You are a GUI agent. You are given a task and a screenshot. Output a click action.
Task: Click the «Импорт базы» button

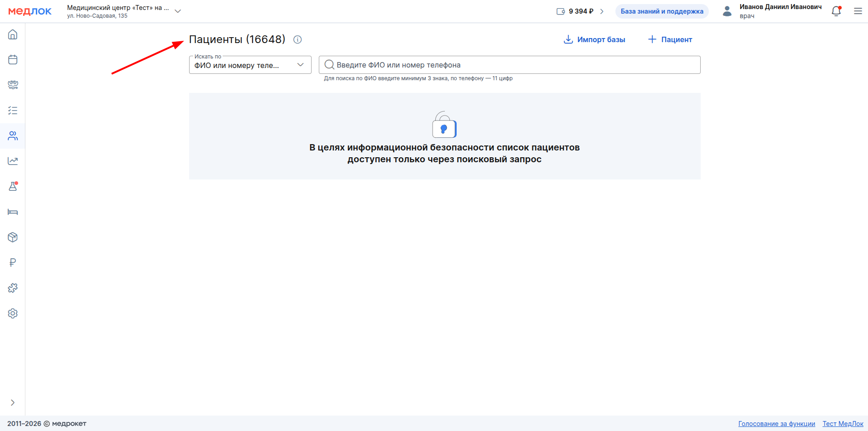coord(594,39)
